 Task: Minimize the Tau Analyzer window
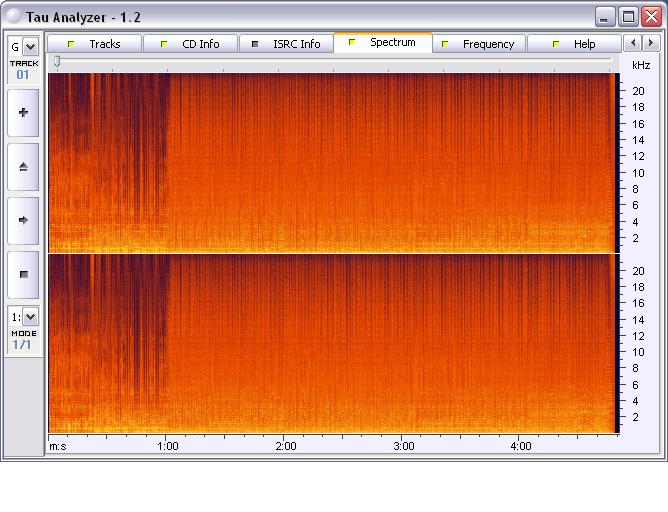pyautogui.click(x=605, y=17)
